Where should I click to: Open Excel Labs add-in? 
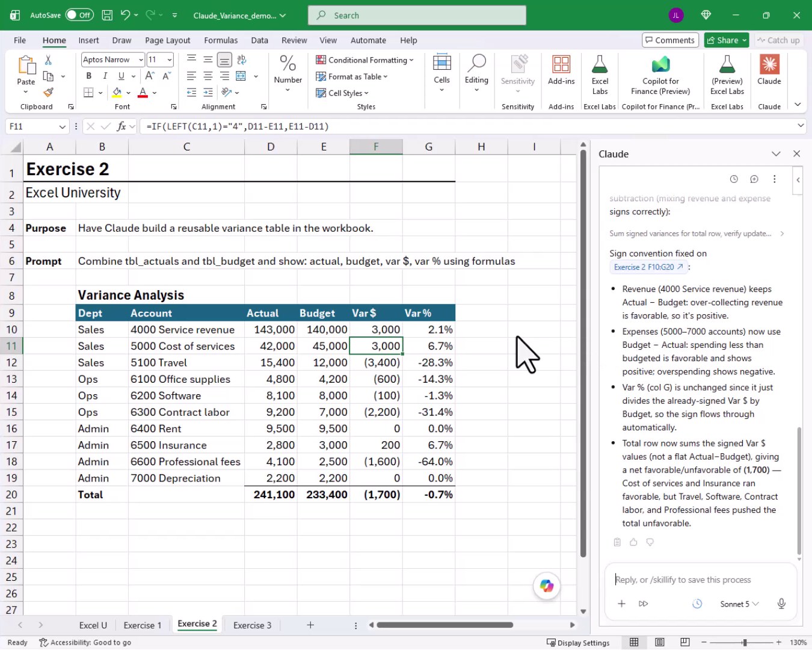(x=600, y=75)
